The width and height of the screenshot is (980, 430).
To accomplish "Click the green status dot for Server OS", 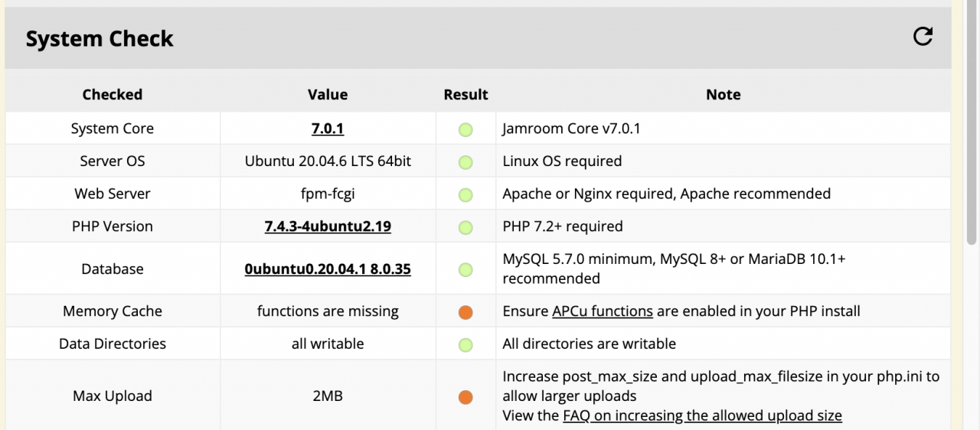I will tap(465, 162).
